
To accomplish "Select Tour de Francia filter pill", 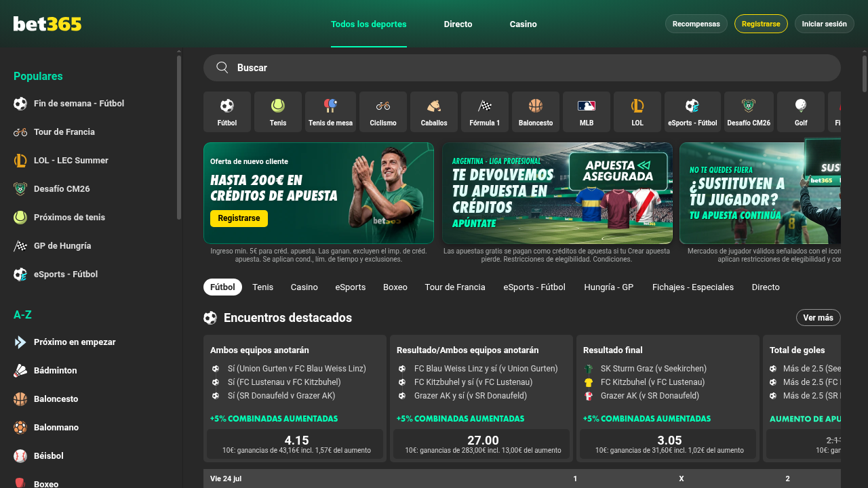I will (455, 287).
